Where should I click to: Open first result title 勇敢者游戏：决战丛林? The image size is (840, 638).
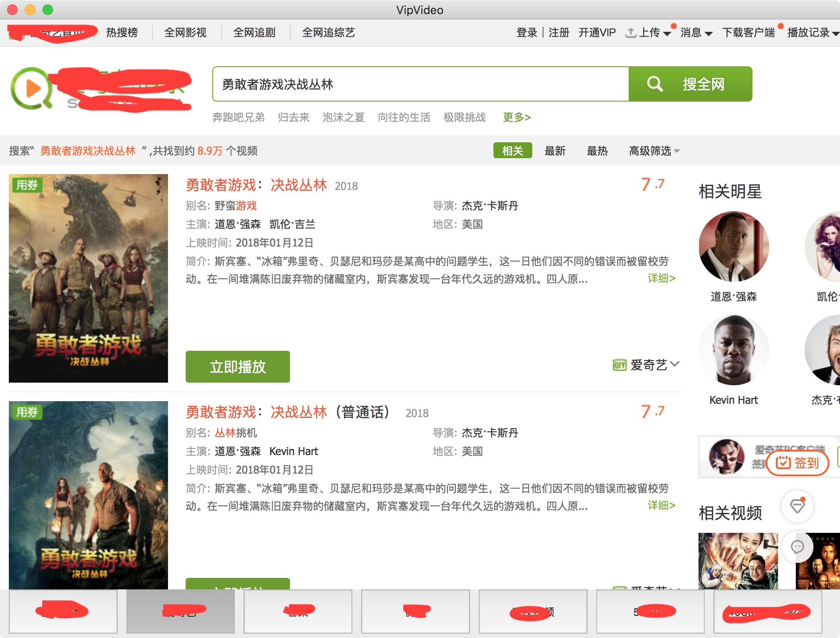pos(256,185)
